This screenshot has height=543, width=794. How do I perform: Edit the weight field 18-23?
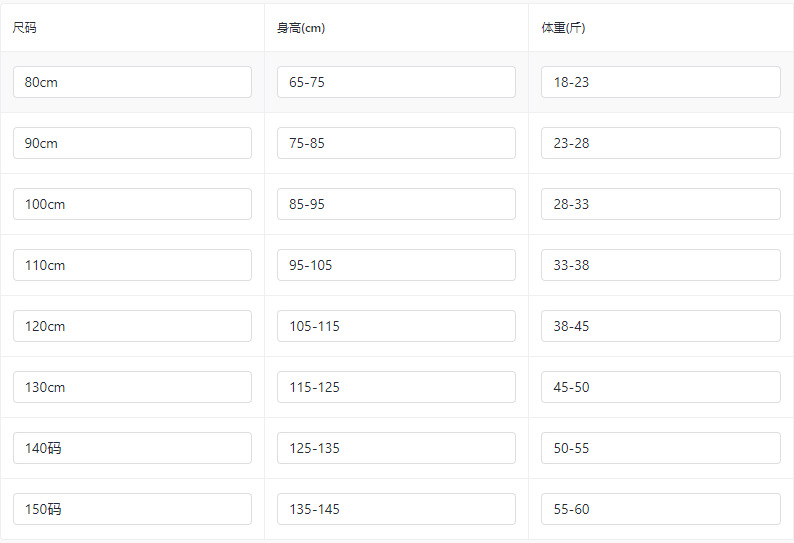point(660,82)
